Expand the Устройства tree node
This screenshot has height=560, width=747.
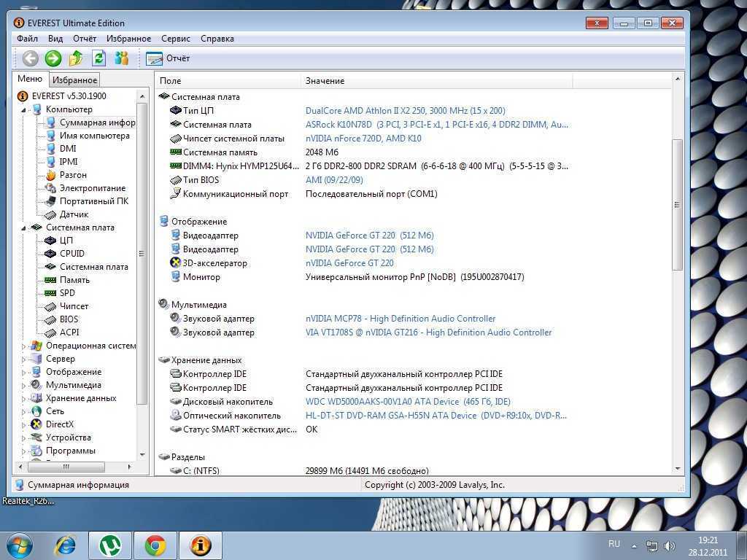click(23, 437)
